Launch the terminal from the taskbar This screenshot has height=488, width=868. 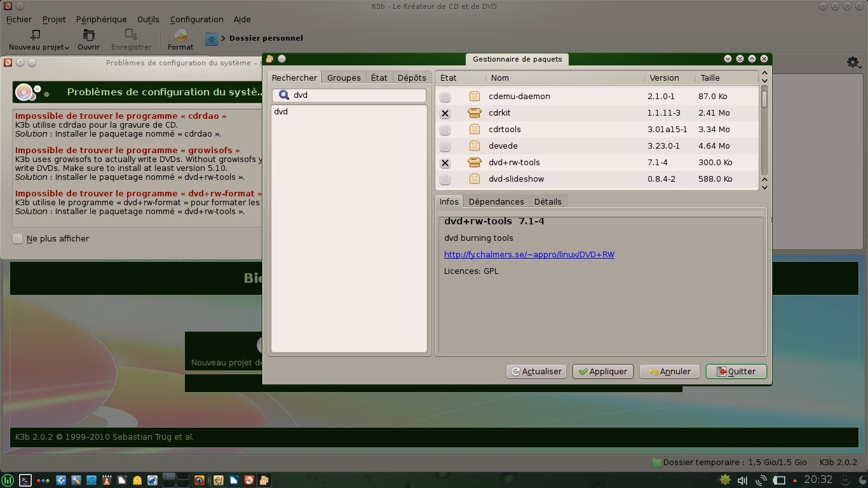coord(25,480)
